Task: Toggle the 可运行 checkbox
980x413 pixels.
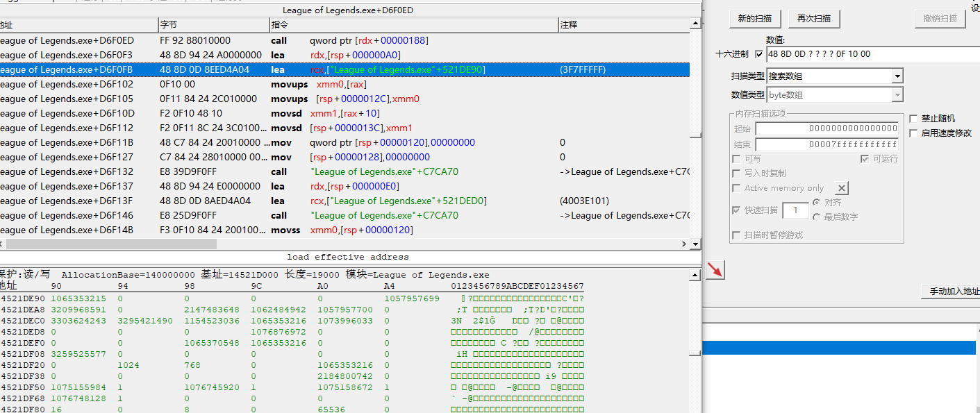Action: click(x=865, y=159)
